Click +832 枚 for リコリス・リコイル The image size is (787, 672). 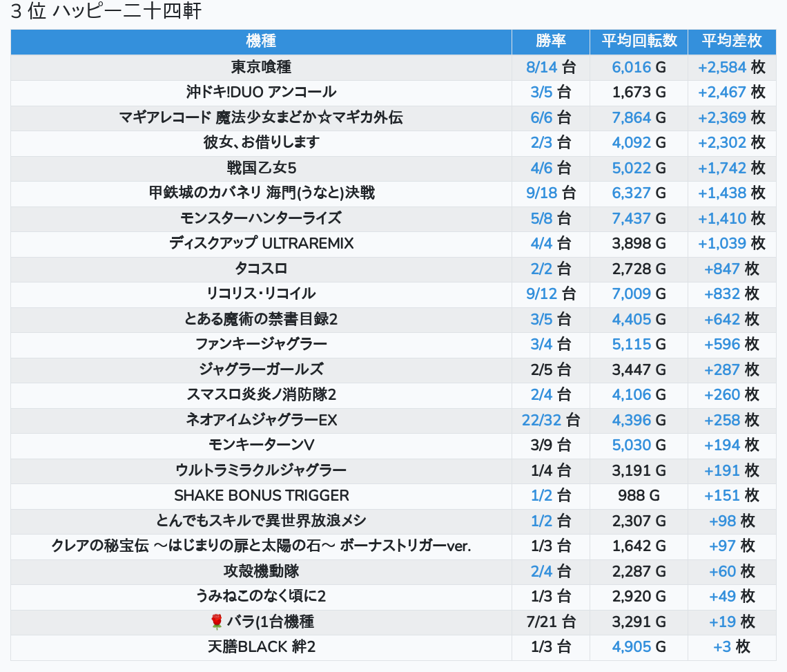click(x=732, y=294)
